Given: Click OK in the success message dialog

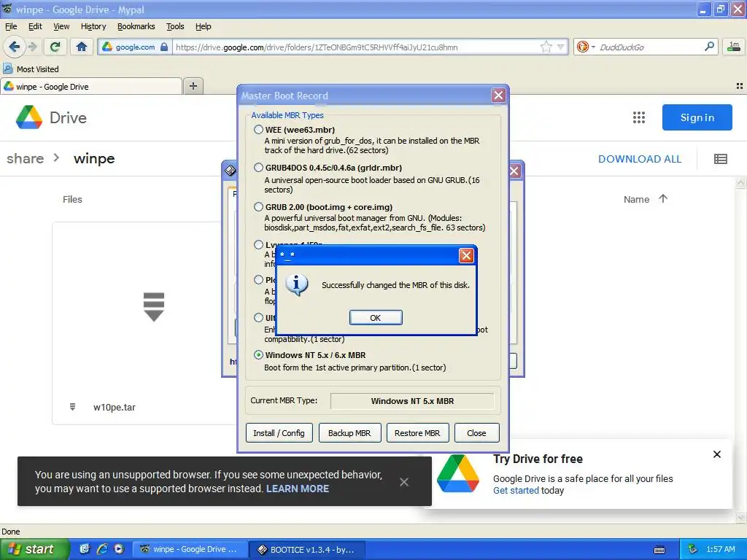Looking at the screenshot, I should pyautogui.click(x=376, y=318).
